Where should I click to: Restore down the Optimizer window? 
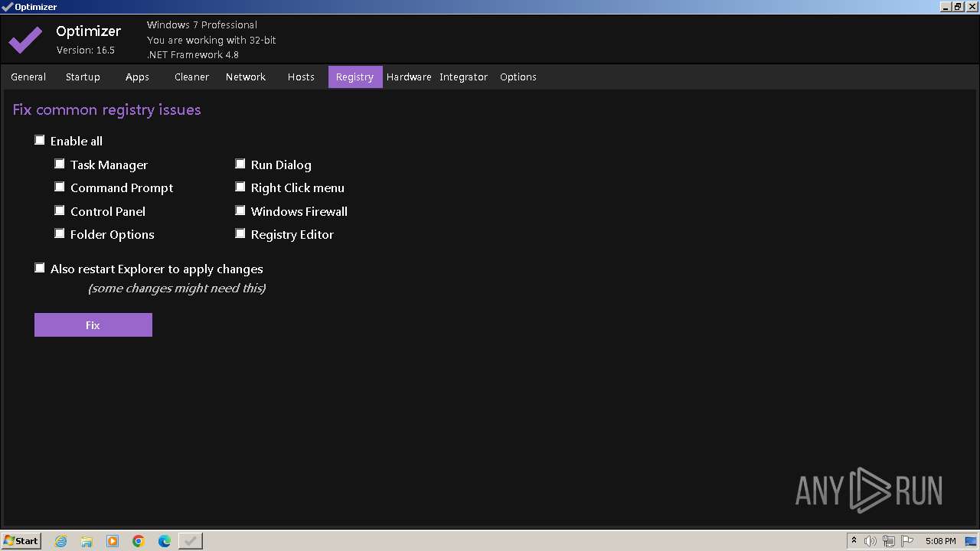[x=958, y=6]
